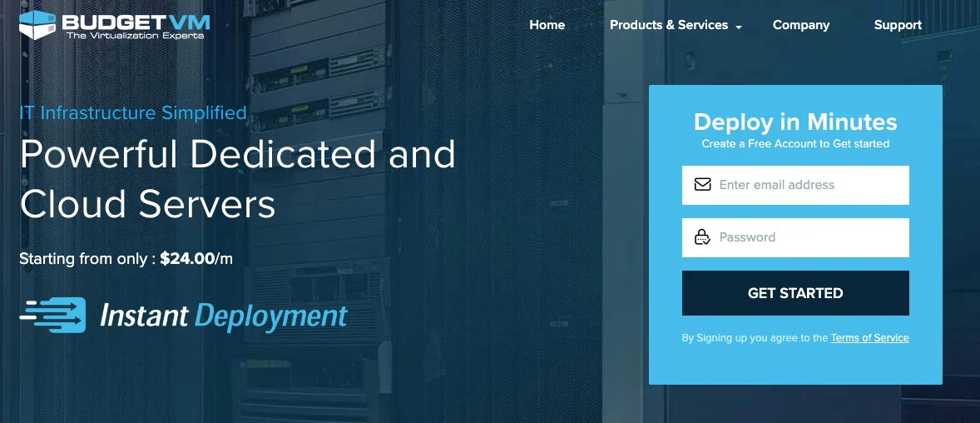
Task: Click the 'Powerful Dedicated and Cloud Servers' headline
Action: (x=237, y=178)
